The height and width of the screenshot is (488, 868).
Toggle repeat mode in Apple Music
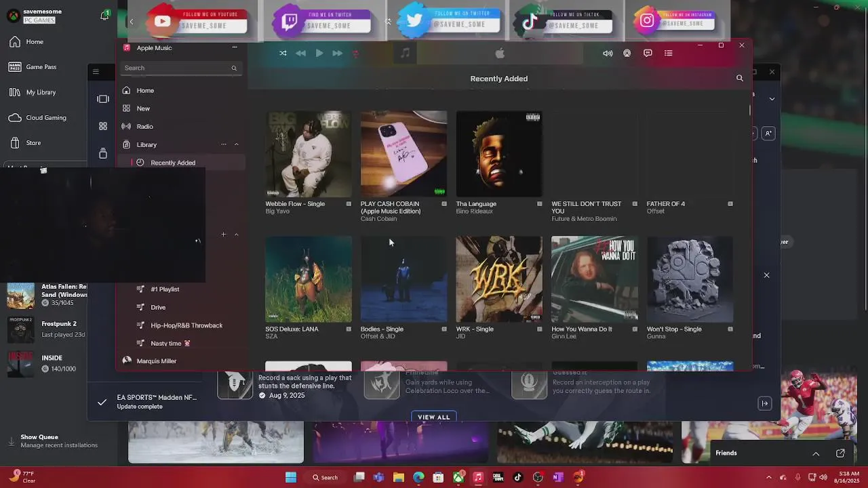tap(355, 53)
